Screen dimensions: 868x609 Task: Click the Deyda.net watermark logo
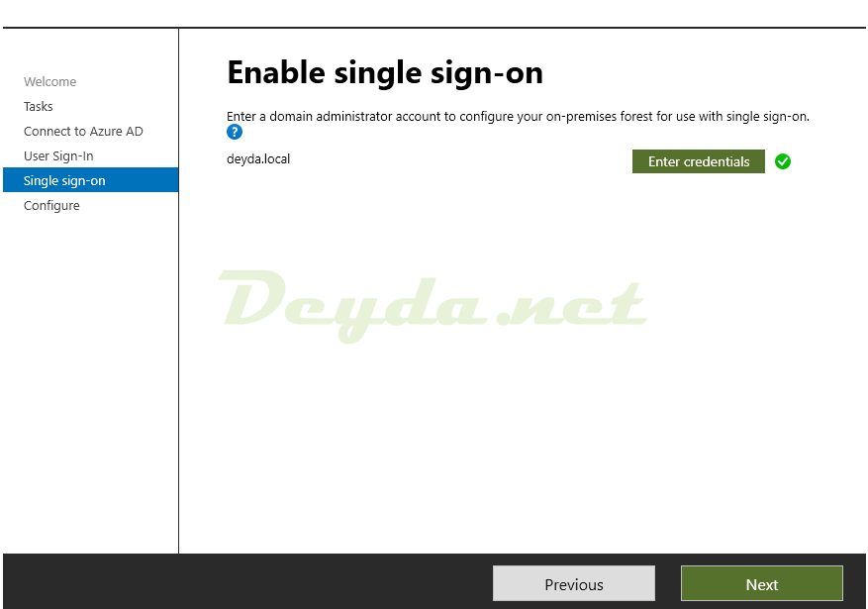click(433, 305)
